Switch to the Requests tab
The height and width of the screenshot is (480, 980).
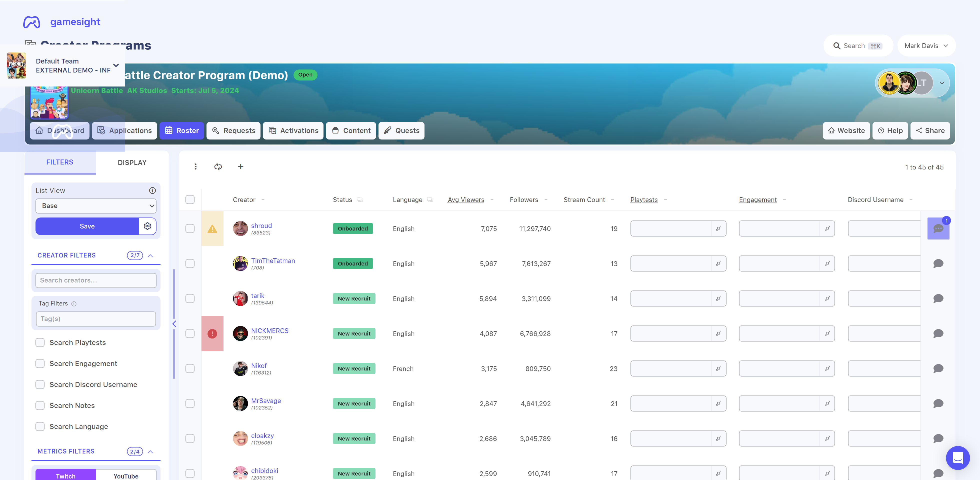tap(233, 130)
